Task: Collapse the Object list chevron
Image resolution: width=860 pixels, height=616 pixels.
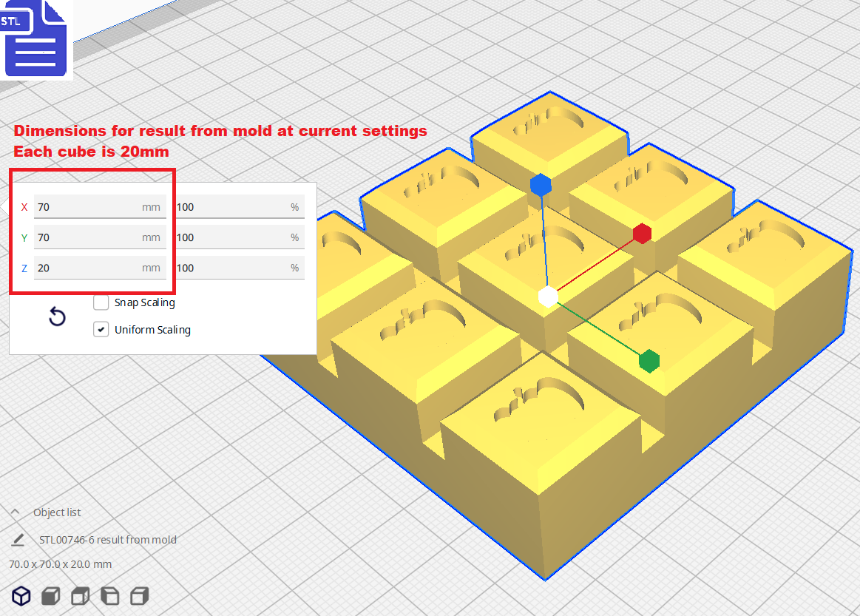Action: 16,512
